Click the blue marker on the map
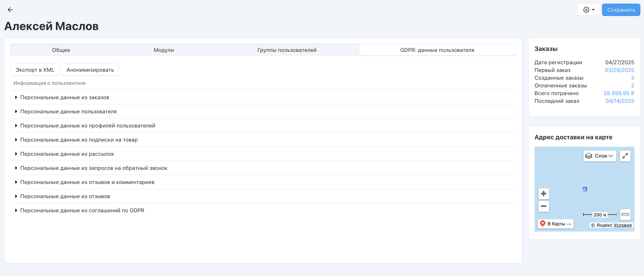Viewport: 644px width, 276px height. point(585,189)
